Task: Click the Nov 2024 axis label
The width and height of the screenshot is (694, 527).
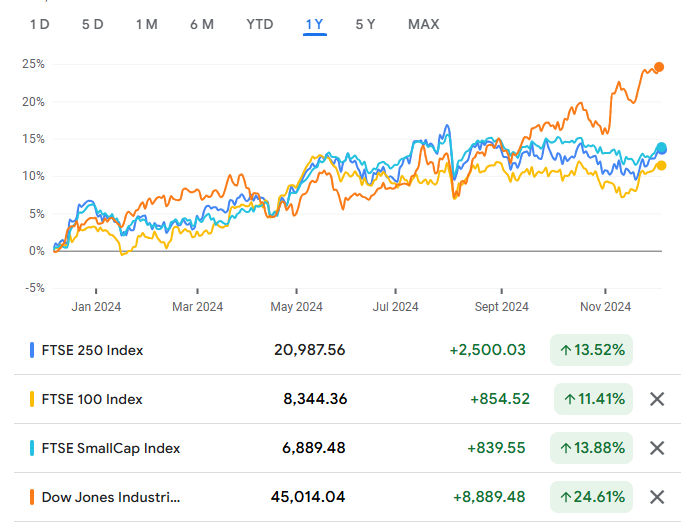Action: pos(605,307)
